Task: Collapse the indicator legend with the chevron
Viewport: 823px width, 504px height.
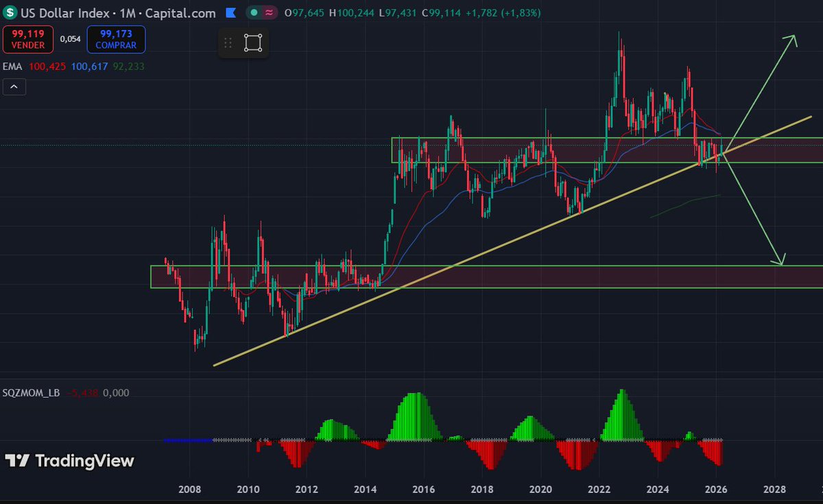Action: [15, 87]
